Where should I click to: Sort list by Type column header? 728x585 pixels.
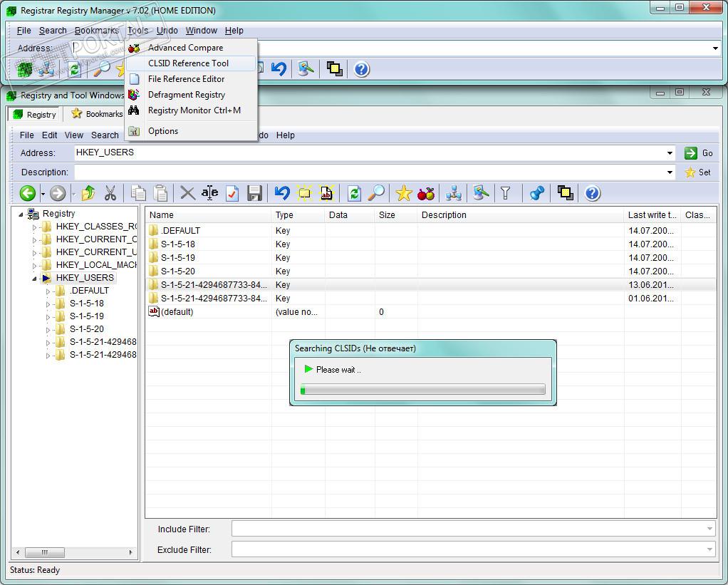[298, 215]
